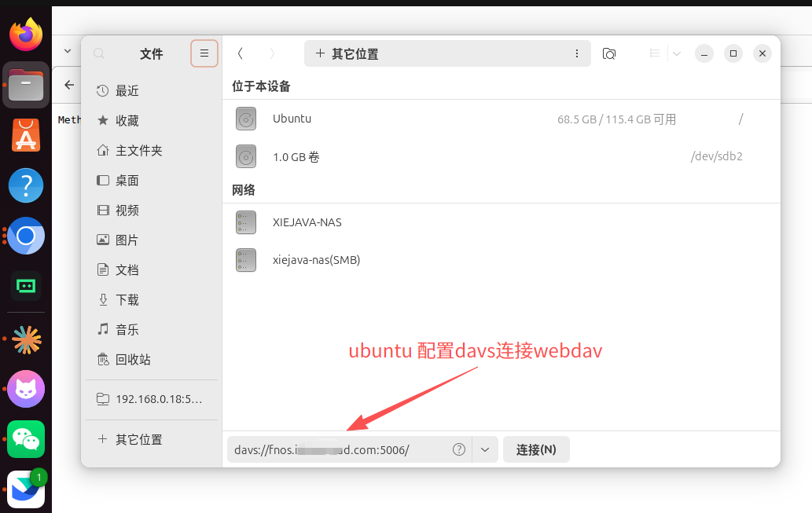Click the davs server address field
812x513 pixels.
340,449
